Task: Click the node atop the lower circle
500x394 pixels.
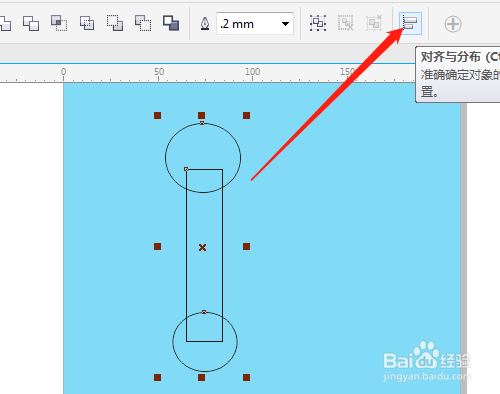Action: pos(204,312)
